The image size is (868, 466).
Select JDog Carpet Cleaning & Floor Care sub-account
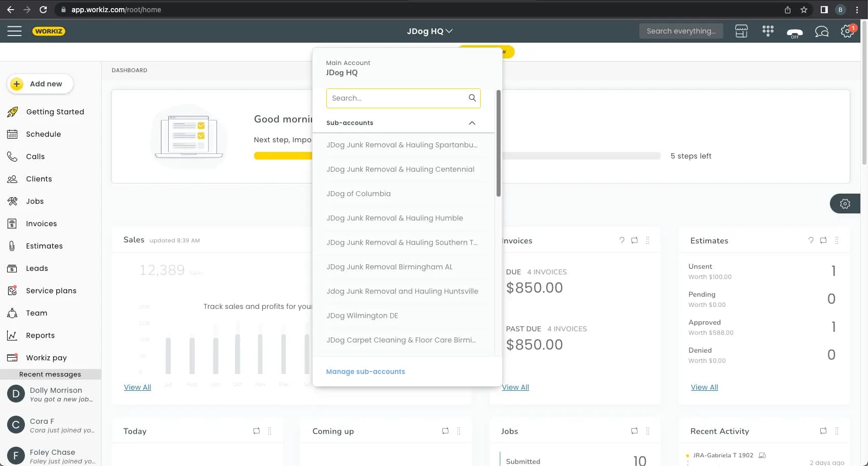(404, 340)
